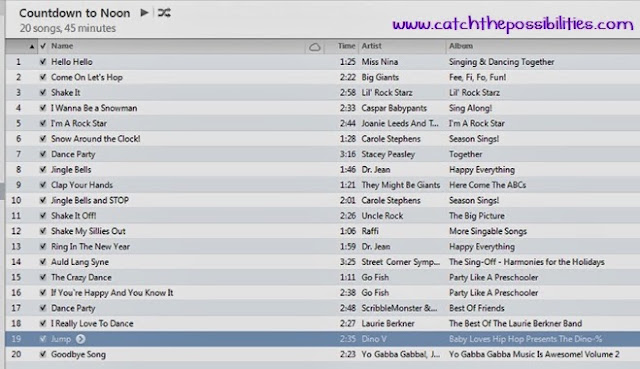Select Shake My Sillies Out
The width and height of the screenshot is (640, 369).
pyautogui.click(x=88, y=231)
